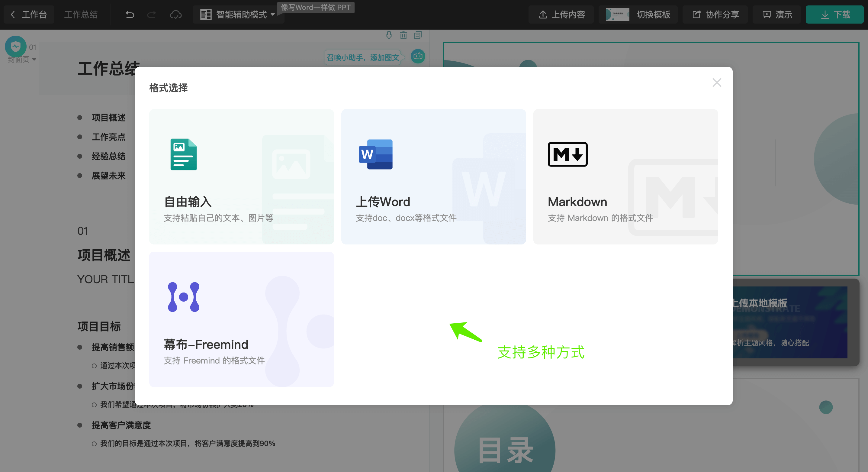Click the purple Freemind logo icon
868x472 pixels.
tap(184, 297)
